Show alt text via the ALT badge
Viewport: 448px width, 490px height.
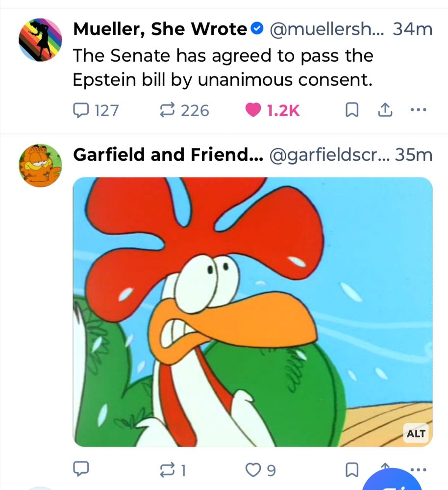click(x=415, y=433)
